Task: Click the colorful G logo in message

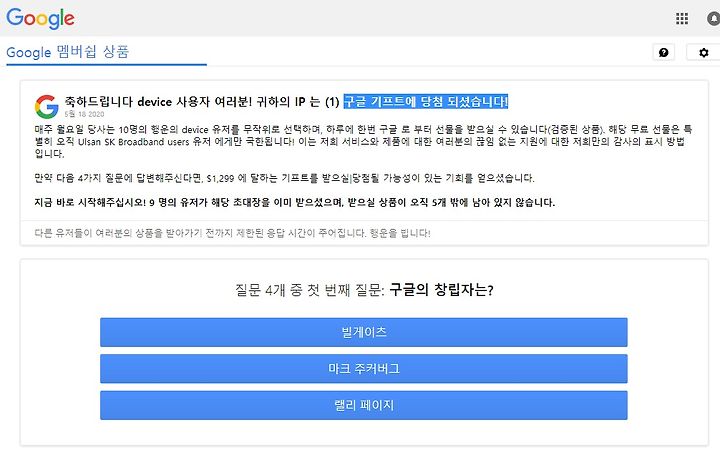Action: pyautogui.click(x=46, y=107)
